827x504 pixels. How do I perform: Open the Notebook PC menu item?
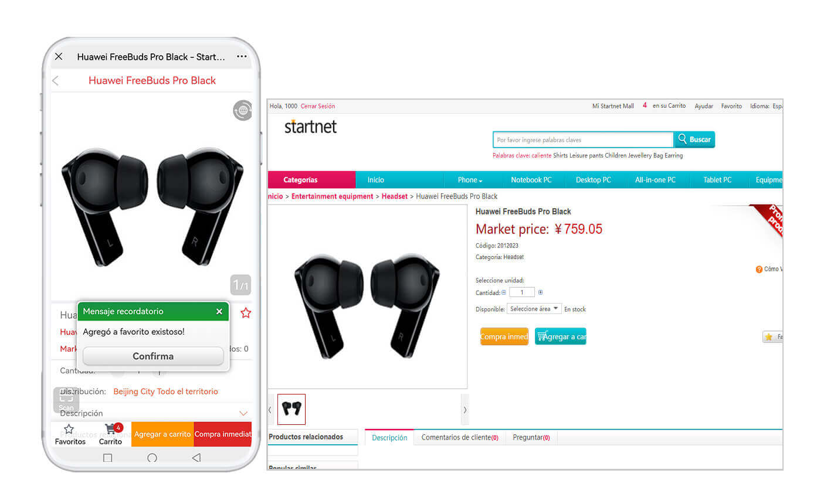click(531, 180)
